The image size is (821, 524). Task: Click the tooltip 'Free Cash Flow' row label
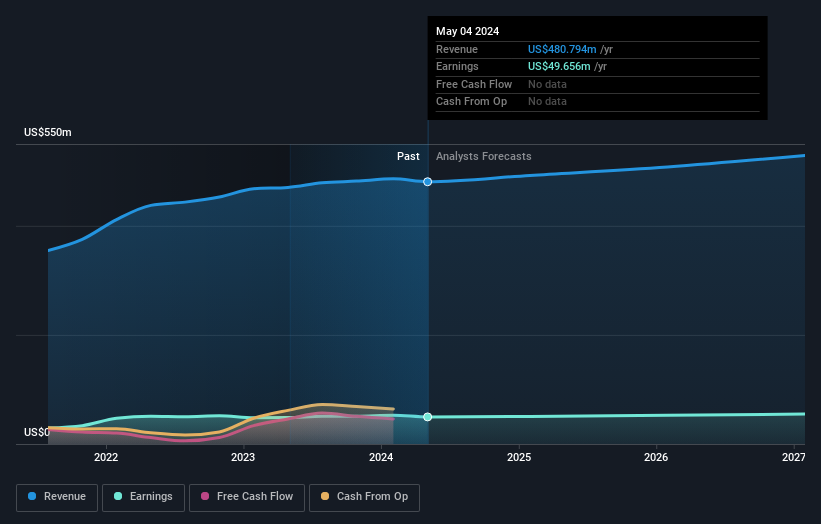[x=474, y=84]
